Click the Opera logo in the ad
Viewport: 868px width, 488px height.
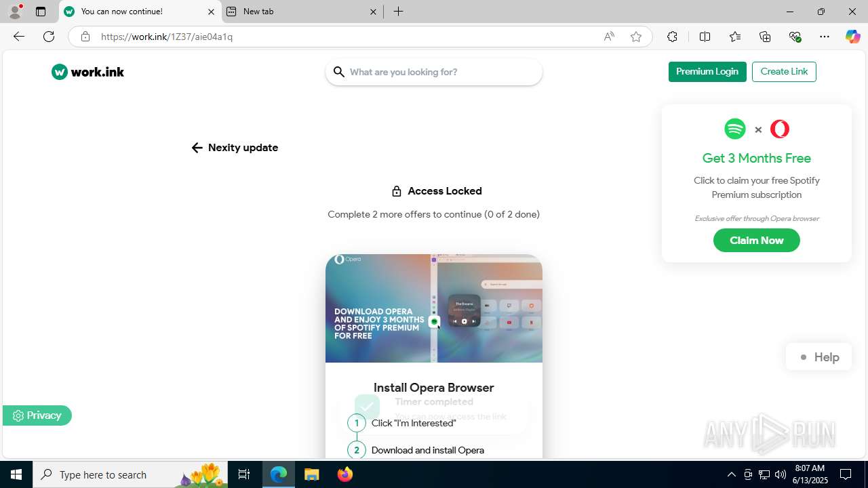coord(780,129)
